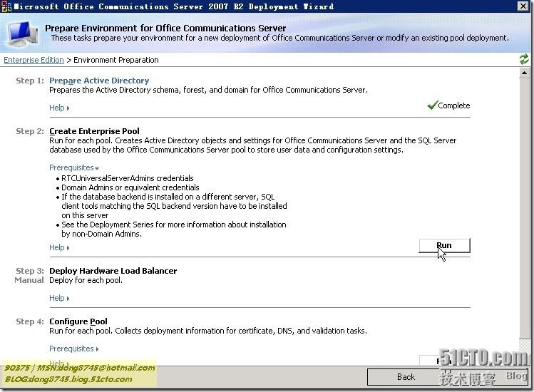This screenshot has width=534, height=392.
Task: Open Configure Pool step link
Action: [78, 321]
